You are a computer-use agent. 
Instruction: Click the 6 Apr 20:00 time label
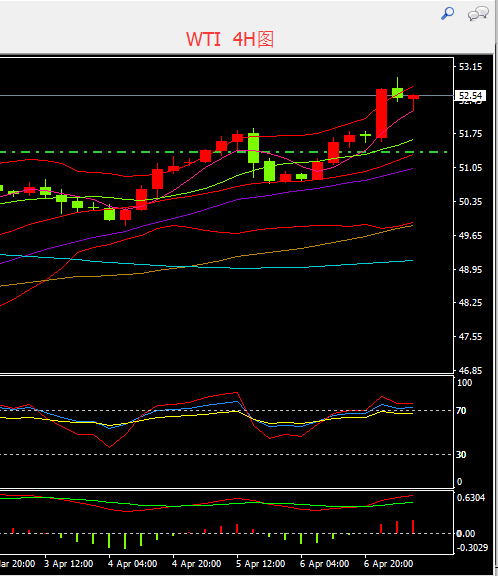point(389,564)
